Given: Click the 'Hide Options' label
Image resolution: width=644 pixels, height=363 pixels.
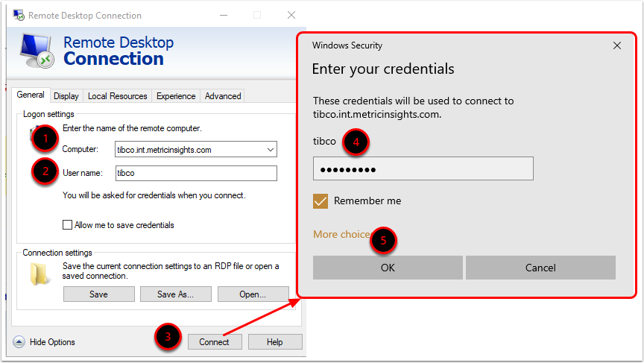Looking at the screenshot, I should [52, 341].
